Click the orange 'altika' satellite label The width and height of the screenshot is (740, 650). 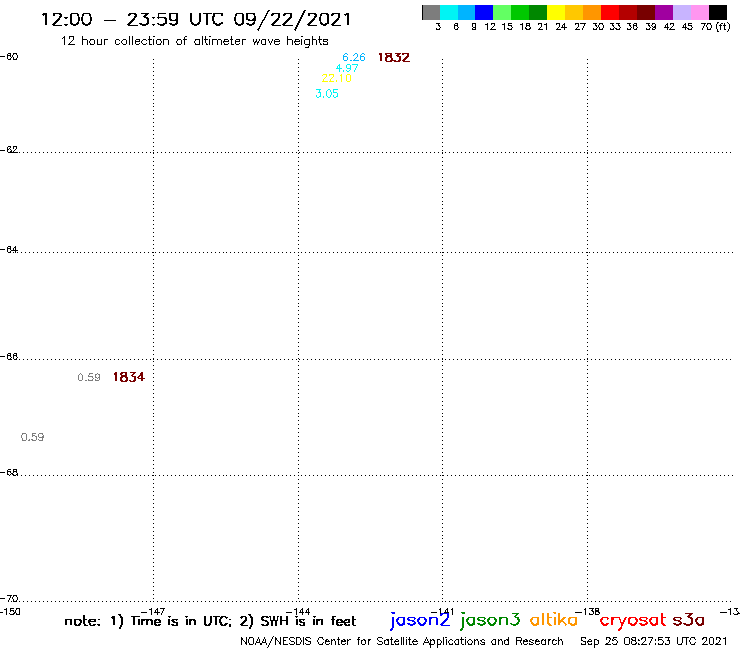(x=554, y=620)
